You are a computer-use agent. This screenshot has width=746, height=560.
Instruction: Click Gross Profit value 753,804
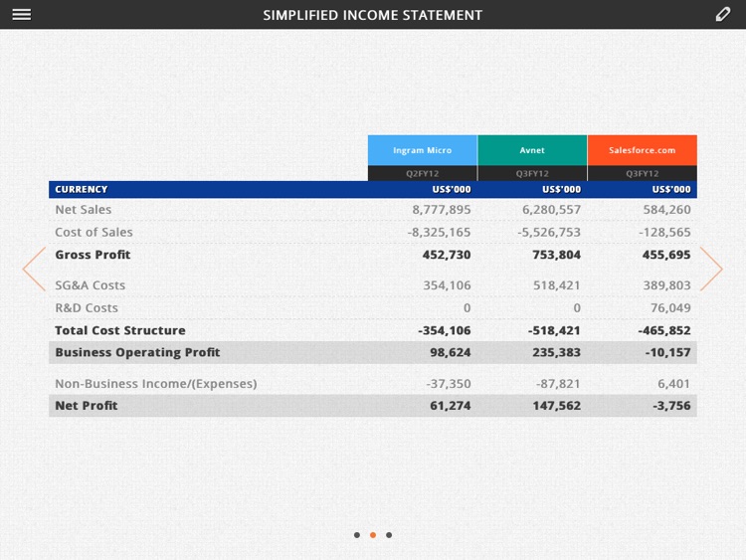[x=557, y=255]
